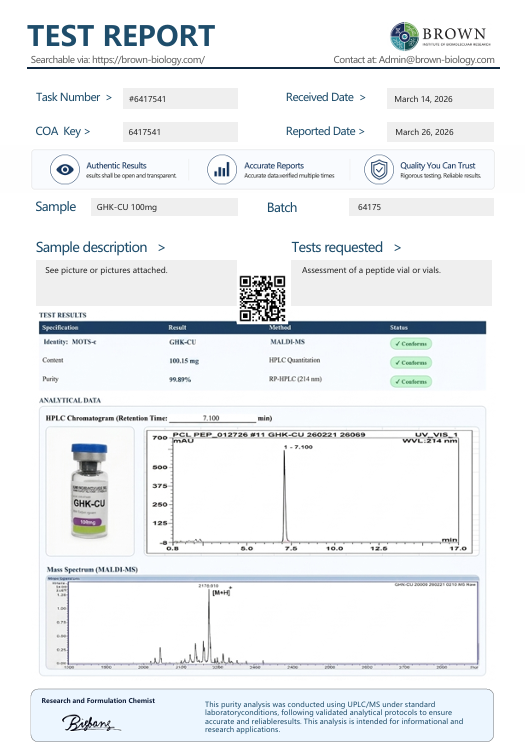The width and height of the screenshot is (525, 742).
Task: Click the Batch field 64175
Action: pyautogui.click(x=421, y=207)
